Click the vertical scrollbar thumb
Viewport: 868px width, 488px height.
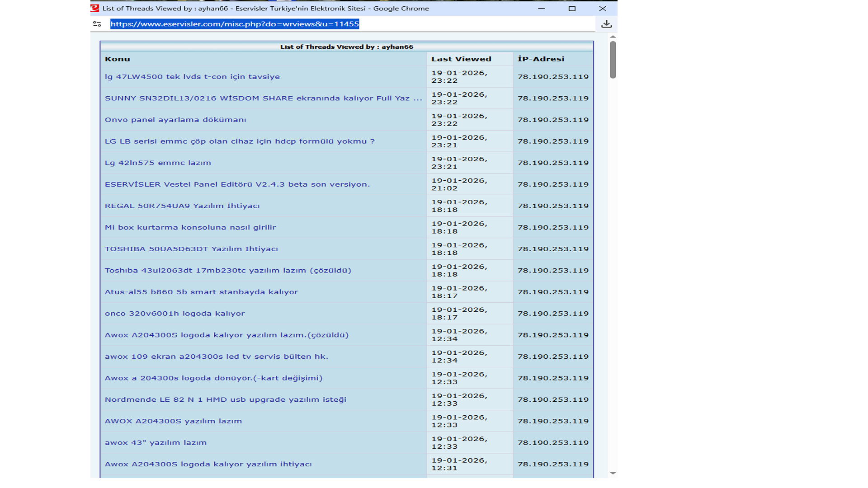click(x=613, y=60)
